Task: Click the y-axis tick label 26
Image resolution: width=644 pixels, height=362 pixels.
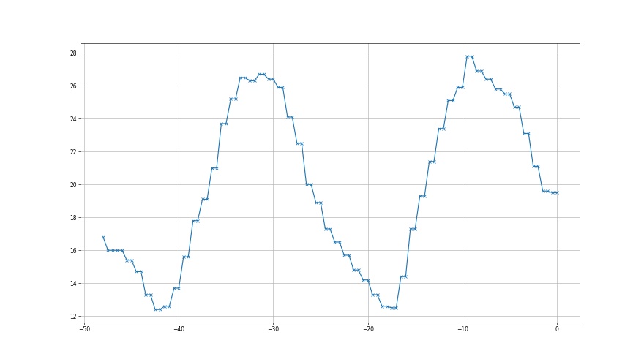Action: coord(73,86)
